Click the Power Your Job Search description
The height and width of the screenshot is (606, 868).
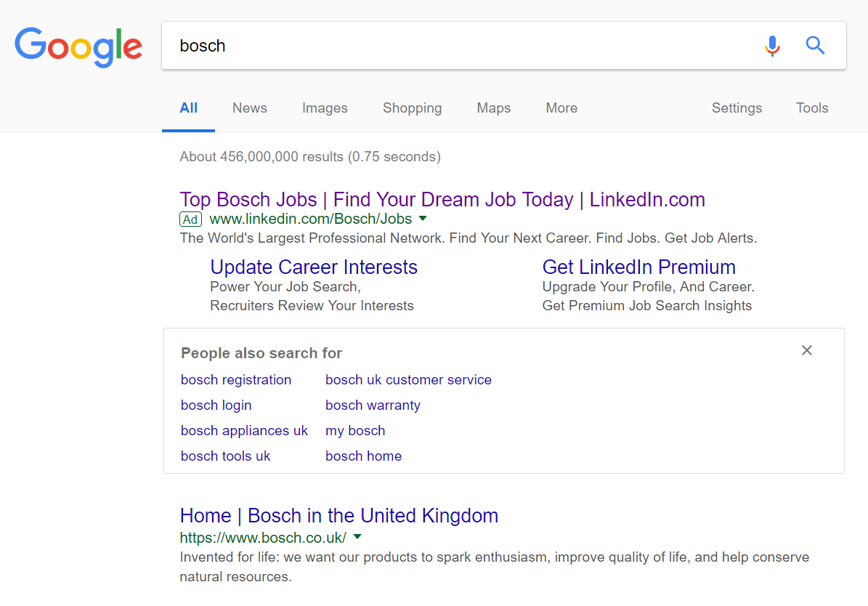[x=312, y=296]
